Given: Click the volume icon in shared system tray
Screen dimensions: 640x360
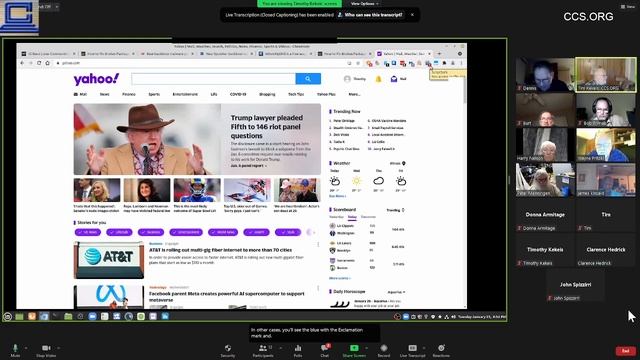Looking at the screenshot, I should coord(453,317).
